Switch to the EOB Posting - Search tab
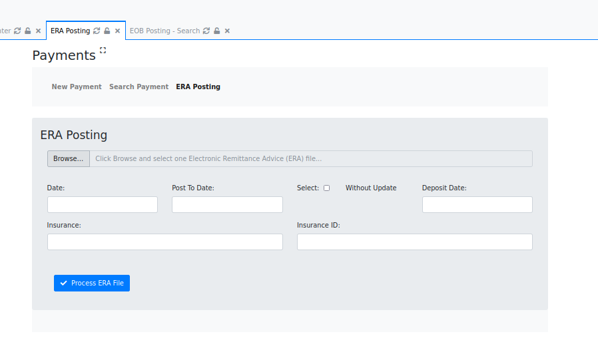Image resolution: width=598 pixels, height=364 pixels. 164,31
